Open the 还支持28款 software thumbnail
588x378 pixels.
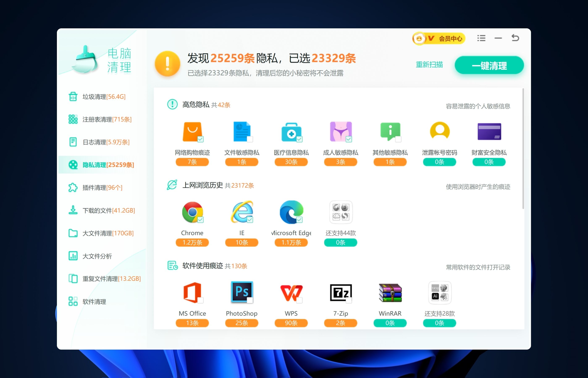point(440,293)
